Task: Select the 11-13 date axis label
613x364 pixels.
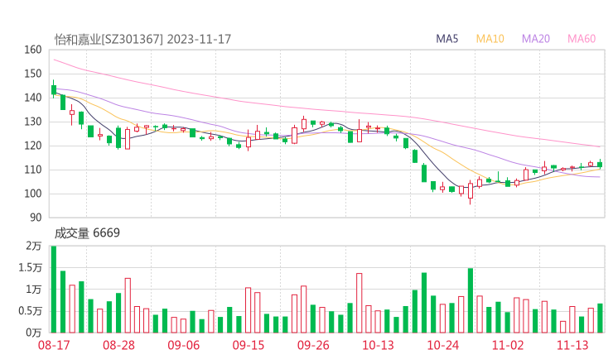Action: click(572, 345)
